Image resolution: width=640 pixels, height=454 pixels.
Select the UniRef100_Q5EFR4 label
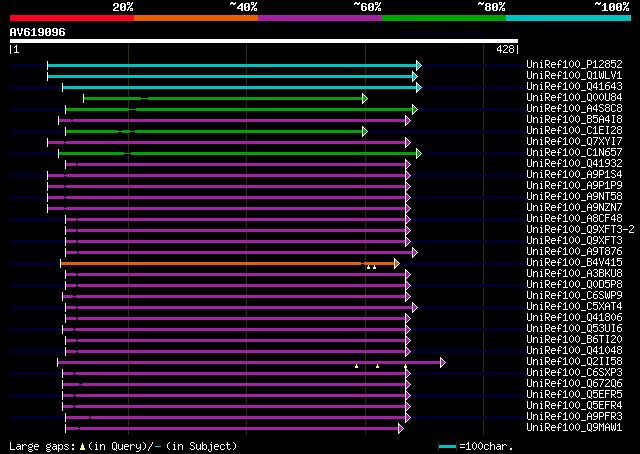pyautogui.click(x=574, y=406)
